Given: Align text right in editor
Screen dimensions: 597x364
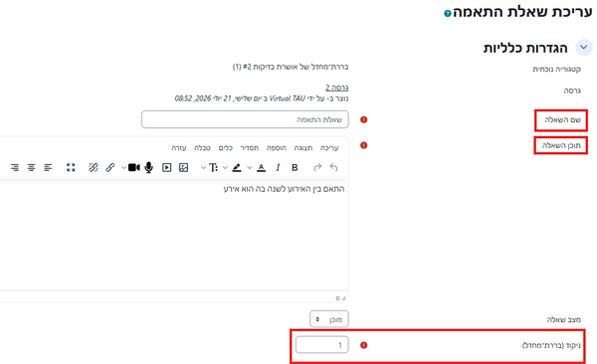Looking at the screenshot, I should pyautogui.click(x=15, y=167).
